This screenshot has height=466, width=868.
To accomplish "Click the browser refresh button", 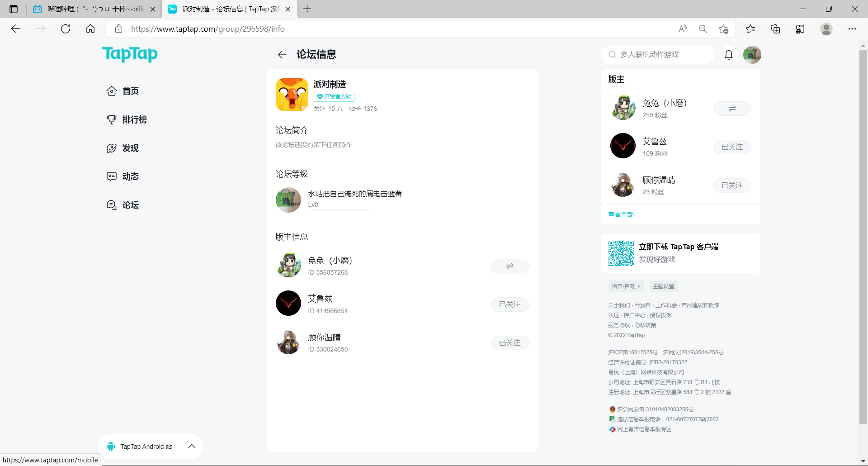I will click(66, 29).
